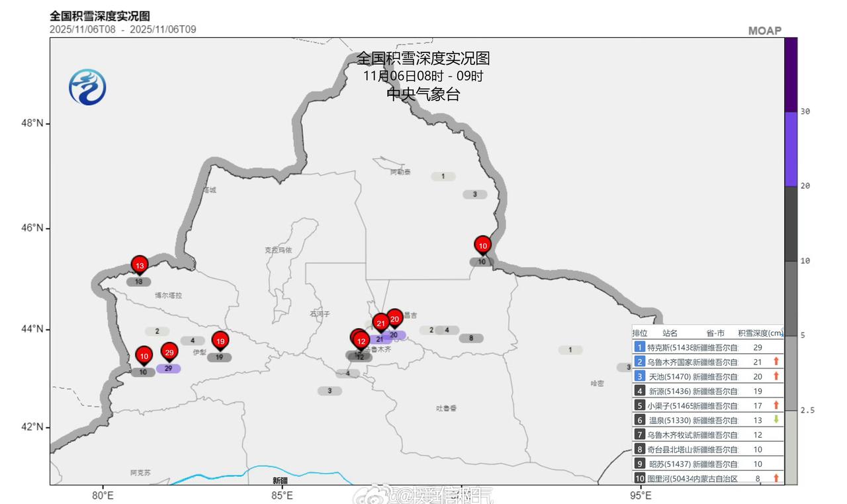Click the light purple legend band between 20 and 30
Viewport: 847px width, 504px height.
click(x=791, y=149)
